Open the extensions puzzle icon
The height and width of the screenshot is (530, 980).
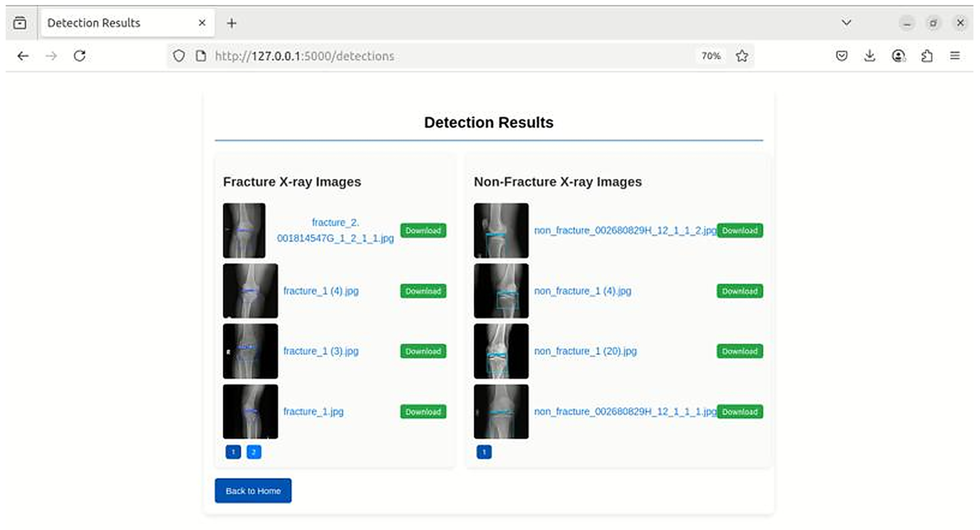click(927, 56)
